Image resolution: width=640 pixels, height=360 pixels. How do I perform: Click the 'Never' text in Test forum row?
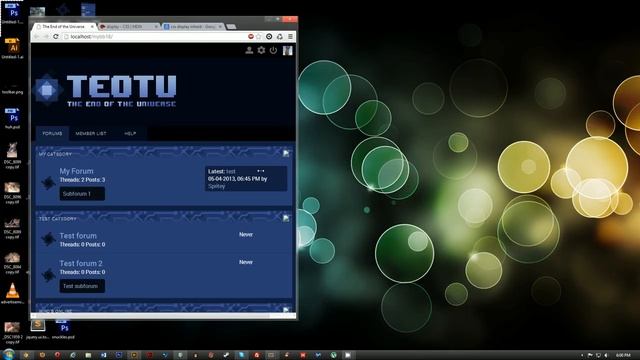pyautogui.click(x=246, y=235)
